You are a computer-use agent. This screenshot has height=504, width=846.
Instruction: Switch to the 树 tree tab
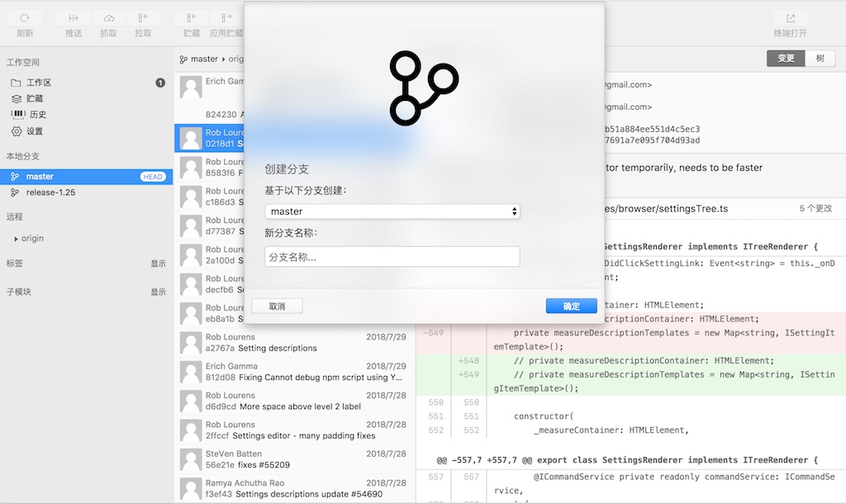coord(820,59)
